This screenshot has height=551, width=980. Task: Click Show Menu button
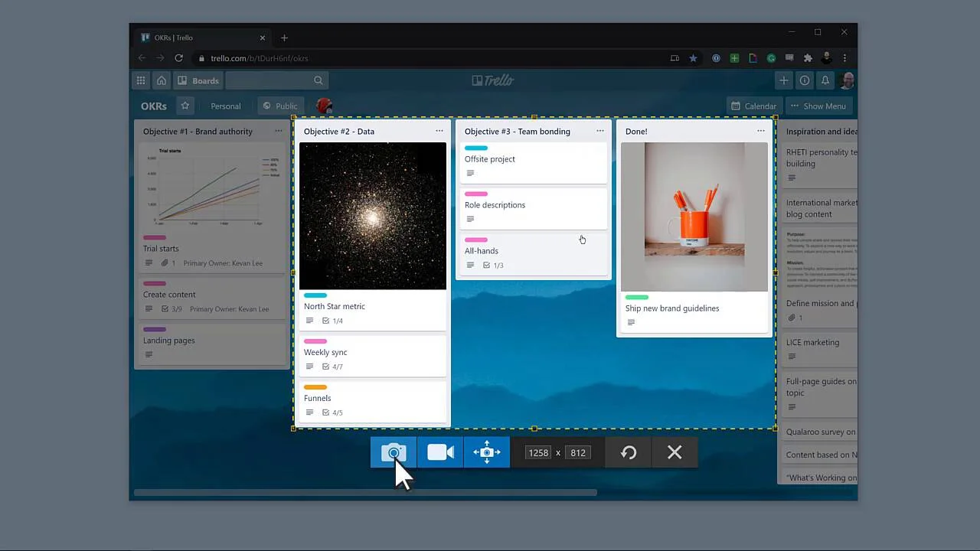tap(818, 106)
